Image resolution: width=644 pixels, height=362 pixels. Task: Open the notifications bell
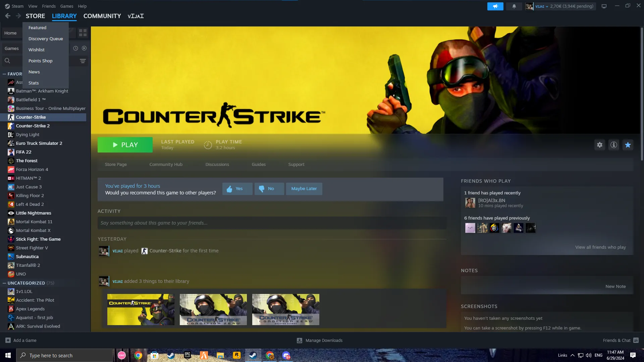(x=514, y=6)
